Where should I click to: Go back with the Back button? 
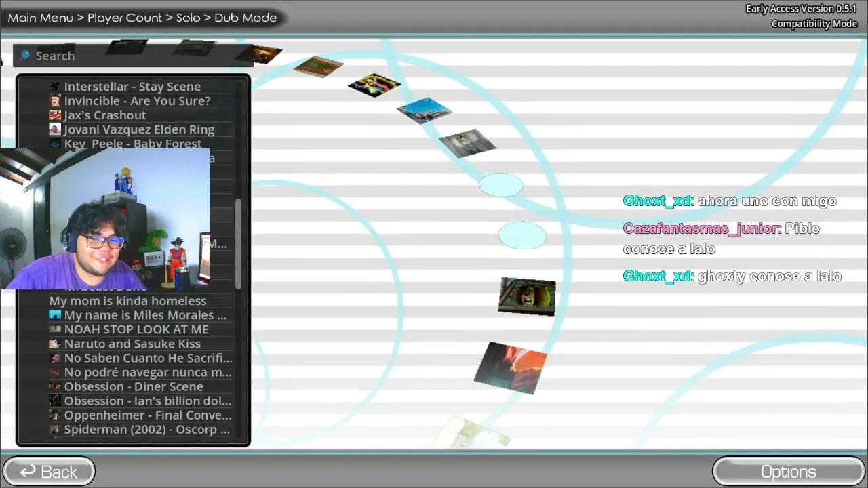click(x=49, y=472)
